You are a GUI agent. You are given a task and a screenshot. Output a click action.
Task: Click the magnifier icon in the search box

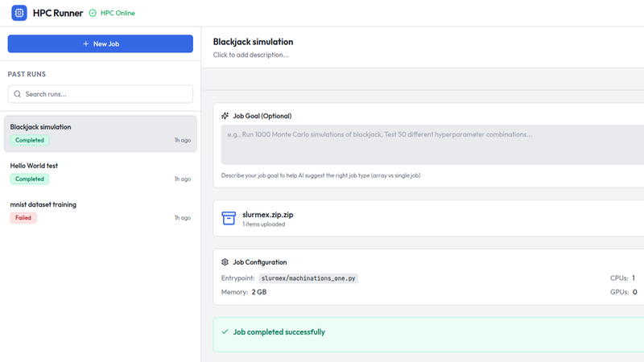pos(18,94)
